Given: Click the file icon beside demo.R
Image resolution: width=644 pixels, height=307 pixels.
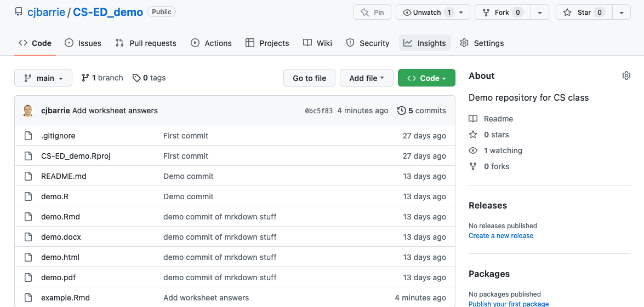Looking at the screenshot, I should (x=28, y=196).
